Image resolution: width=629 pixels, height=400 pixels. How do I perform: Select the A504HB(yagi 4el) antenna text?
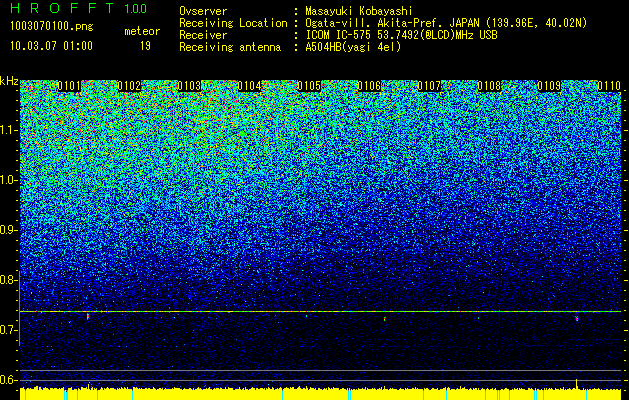(353, 47)
